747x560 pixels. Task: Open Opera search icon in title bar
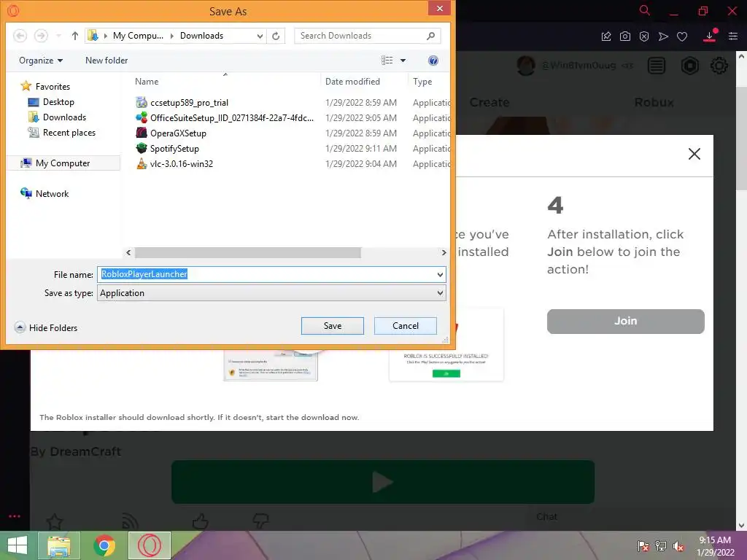click(645, 10)
